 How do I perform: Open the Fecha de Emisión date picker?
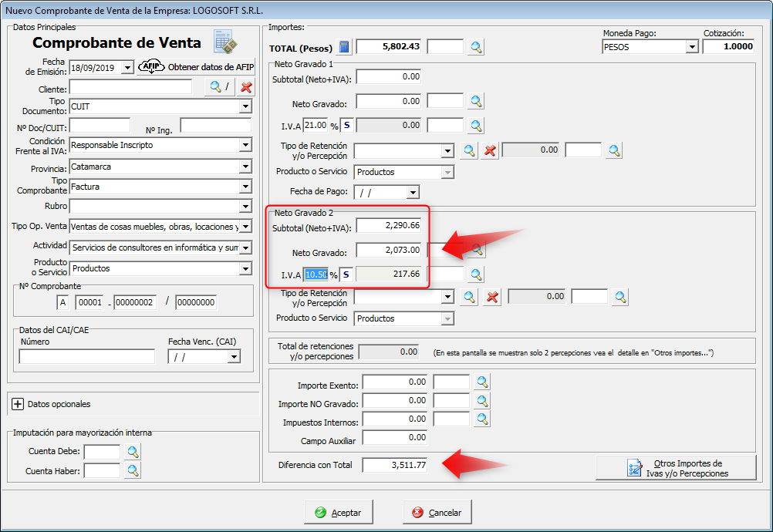[x=127, y=68]
